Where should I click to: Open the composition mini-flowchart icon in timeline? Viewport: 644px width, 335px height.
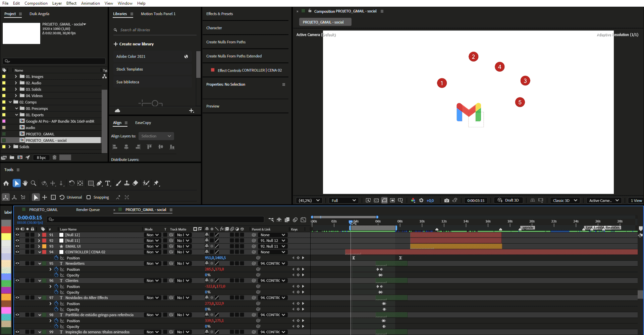point(271,220)
